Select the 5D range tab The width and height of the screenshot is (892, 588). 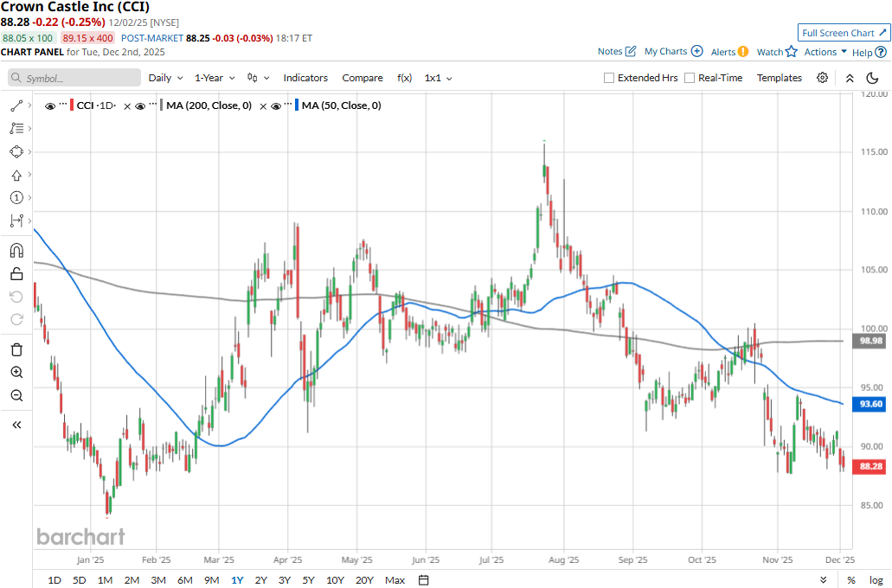(x=79, y=580)
